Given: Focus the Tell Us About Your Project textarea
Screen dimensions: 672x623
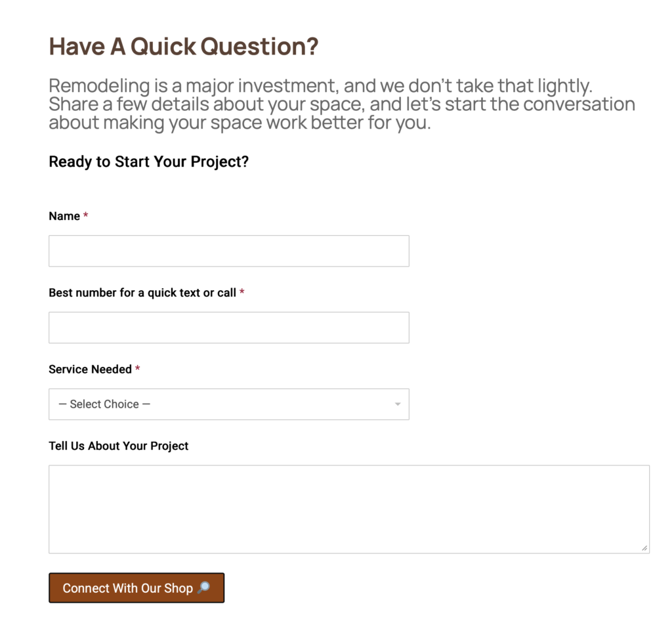Looking at the screenshot, I should (x=348, y=509).
